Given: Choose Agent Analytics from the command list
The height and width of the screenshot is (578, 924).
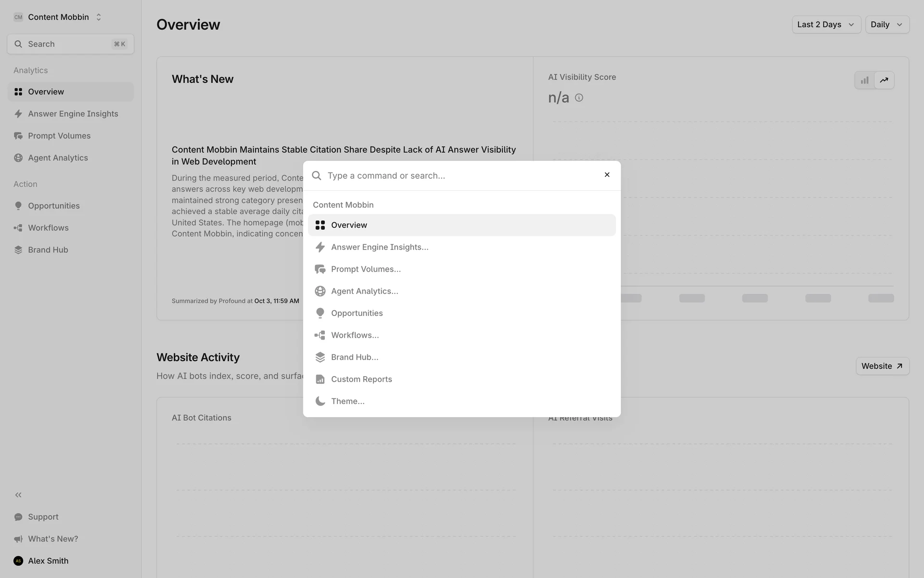Looking at the screenshot, I should tap(364, 291).
